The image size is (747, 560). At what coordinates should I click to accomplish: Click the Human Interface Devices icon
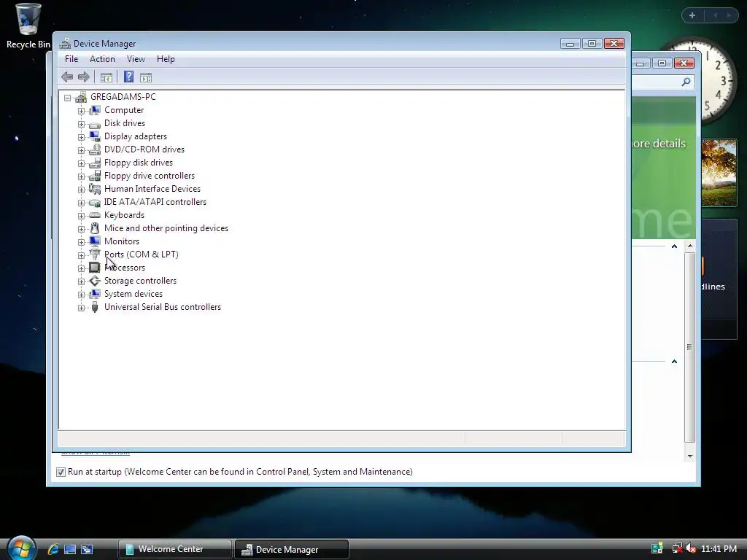pos(95,189)
